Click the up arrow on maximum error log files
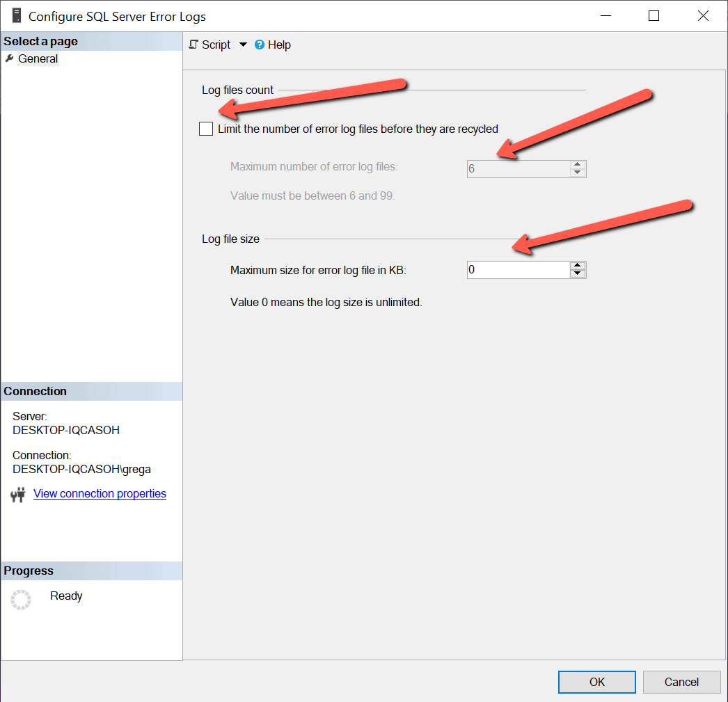 (578, 165)
